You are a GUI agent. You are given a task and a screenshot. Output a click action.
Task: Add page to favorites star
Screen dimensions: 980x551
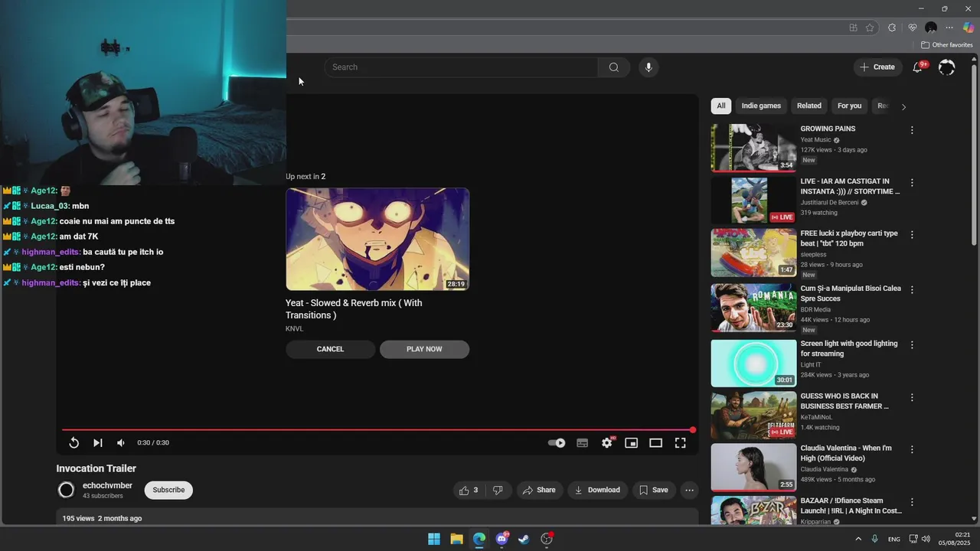pyautogui.click(x=870, y=28)
